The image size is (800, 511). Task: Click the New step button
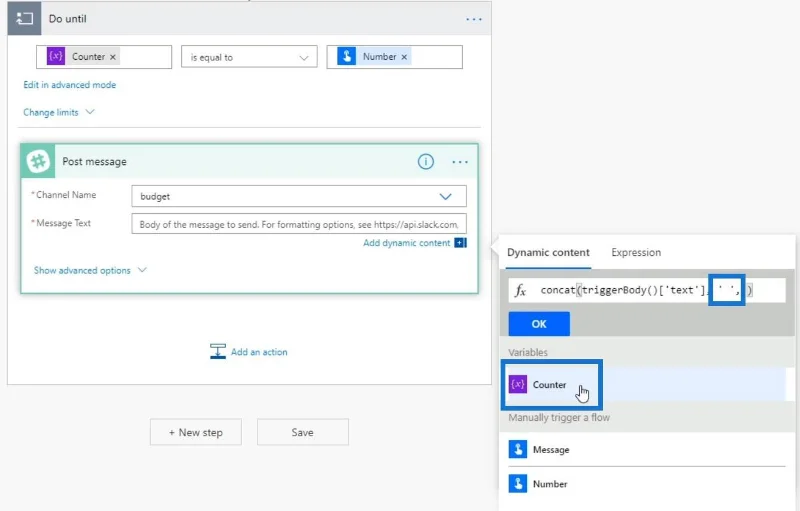click(196, 432)
